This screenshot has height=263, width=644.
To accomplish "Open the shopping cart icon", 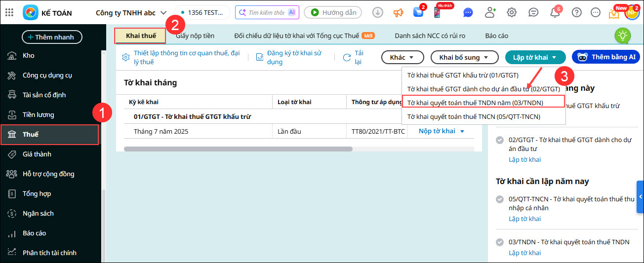I will tap(418, 12).
